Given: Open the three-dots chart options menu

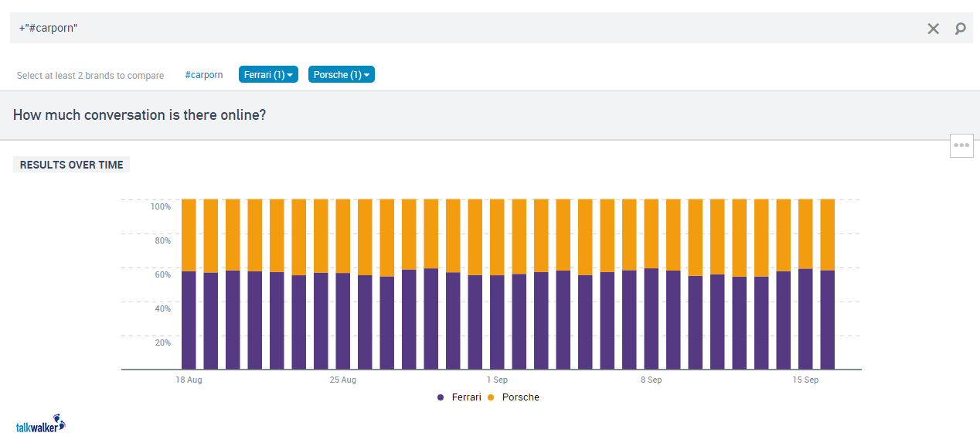Looking at the screenshot, I should (961, 145).
